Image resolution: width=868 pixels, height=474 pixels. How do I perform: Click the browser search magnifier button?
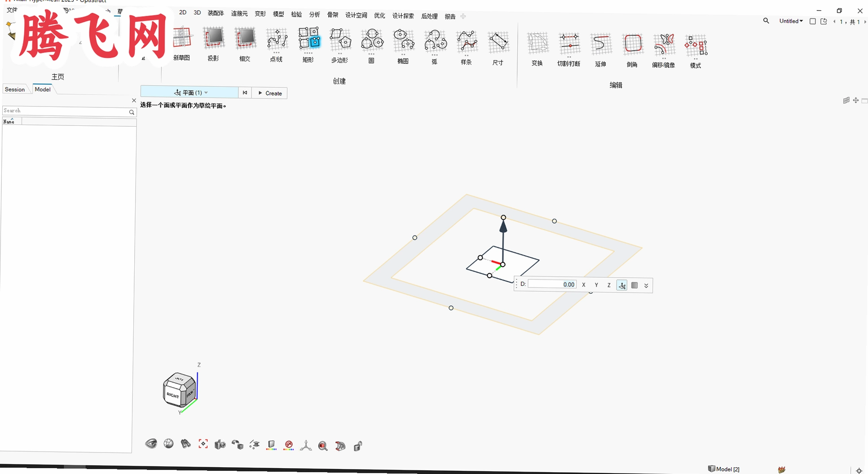(x=132, y=112)
